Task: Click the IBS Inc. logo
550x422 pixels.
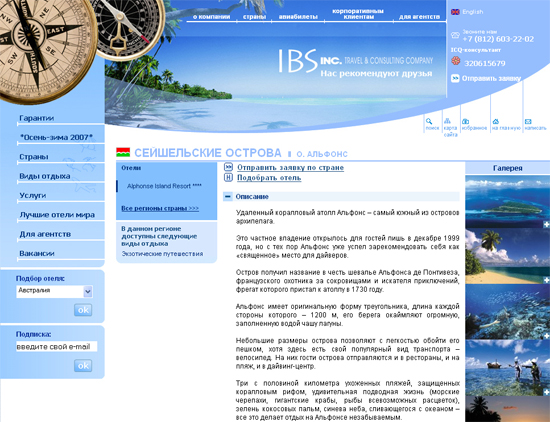Action: click(x=356, y=62)
